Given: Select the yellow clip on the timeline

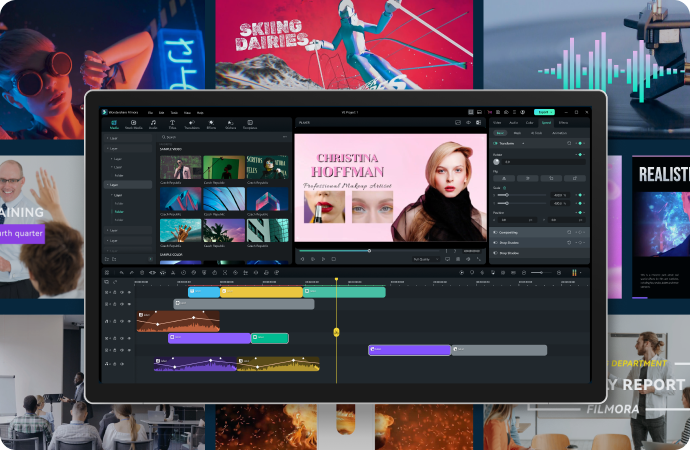Looking at the screenshot, I should 261,292.
